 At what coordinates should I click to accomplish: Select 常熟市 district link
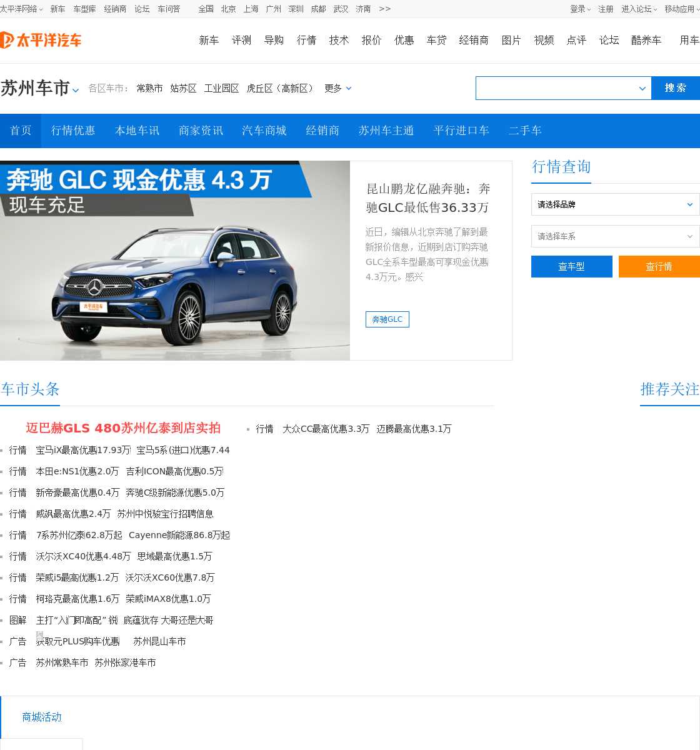[x=149, y=88]
